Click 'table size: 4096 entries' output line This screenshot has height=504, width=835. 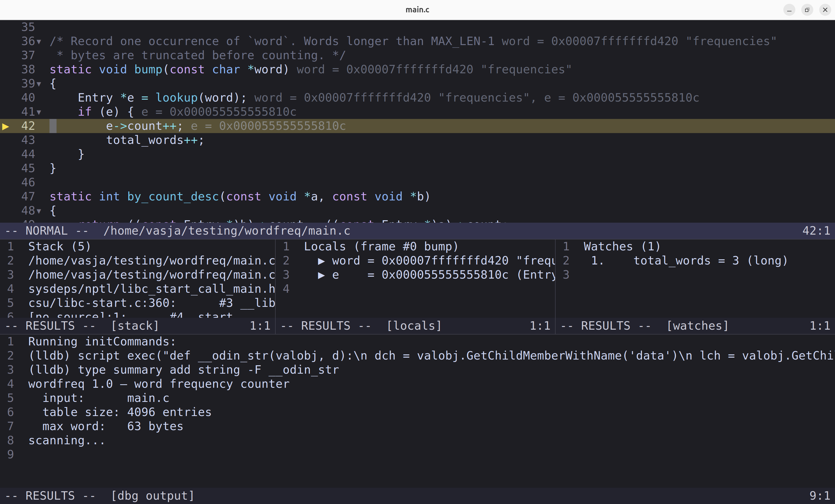[x=127, y=412]
